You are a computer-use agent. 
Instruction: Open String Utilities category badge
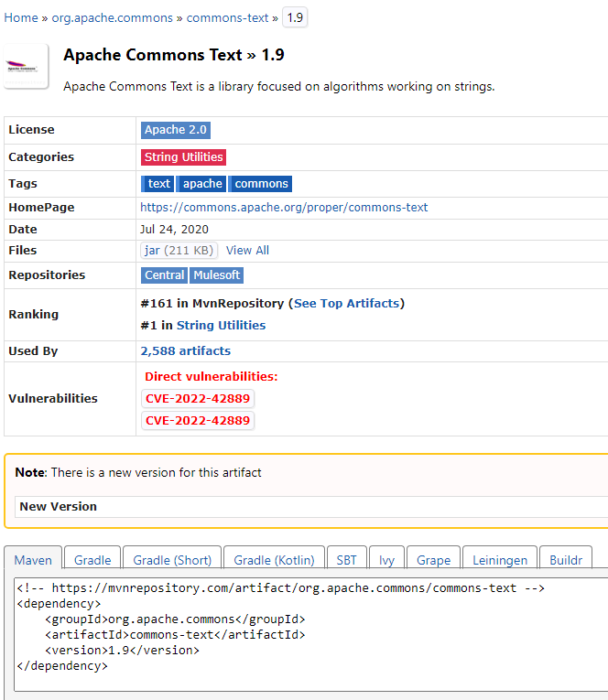pyautogui.click(x=184, y=157)
